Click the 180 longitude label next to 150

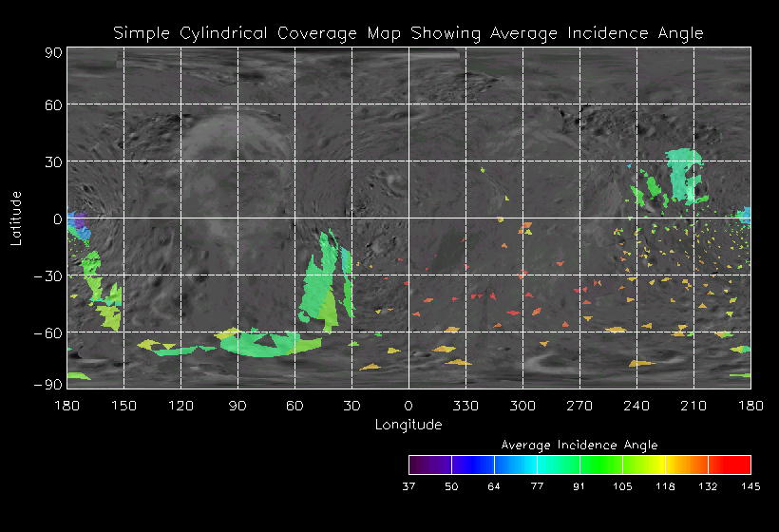click(x=67, y=406)
